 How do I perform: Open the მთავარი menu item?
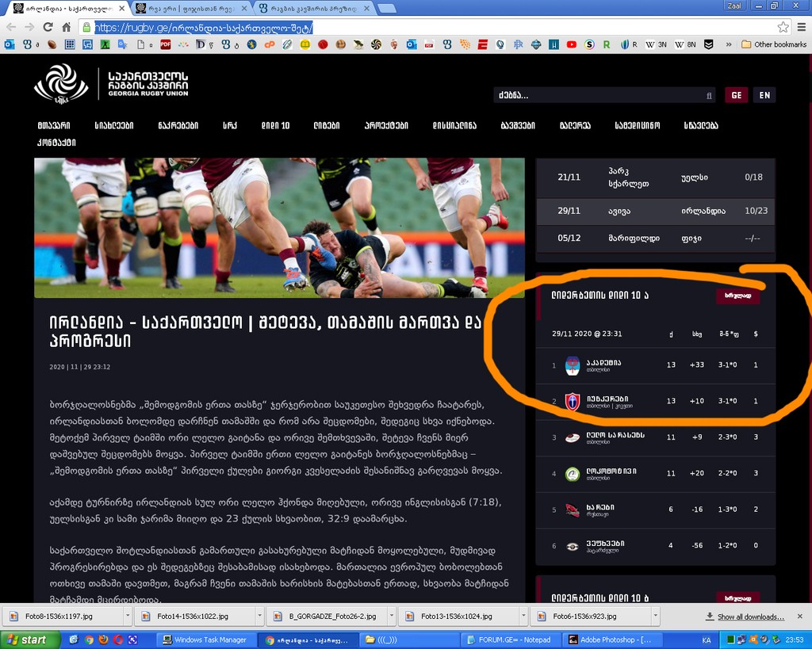point(54,125)
